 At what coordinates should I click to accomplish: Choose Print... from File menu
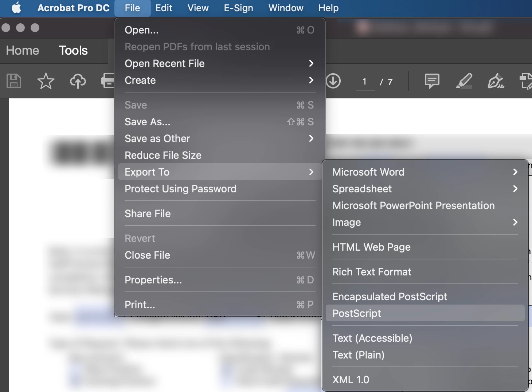[220, 305]
